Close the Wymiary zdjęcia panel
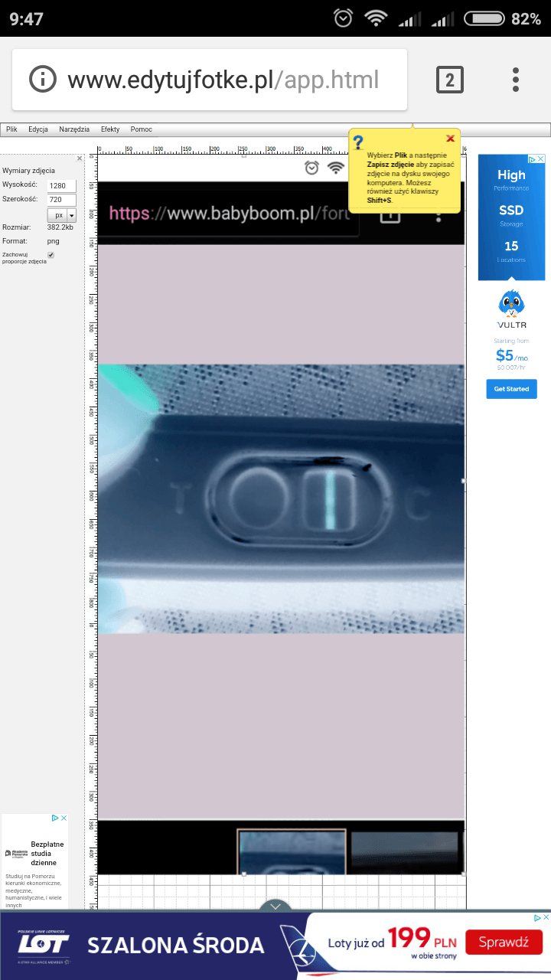Image resolution: width=551 pixels, height=980 pixels. tap(80, 158)
